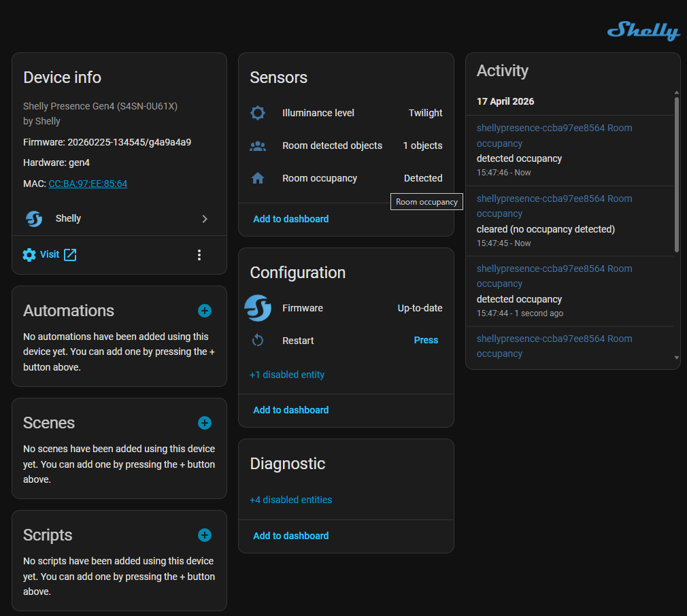The width and height of the screenshot is (687, 616).
Task: Show the +4 disabled entities in Diagnostic
Action: point(291,500)
